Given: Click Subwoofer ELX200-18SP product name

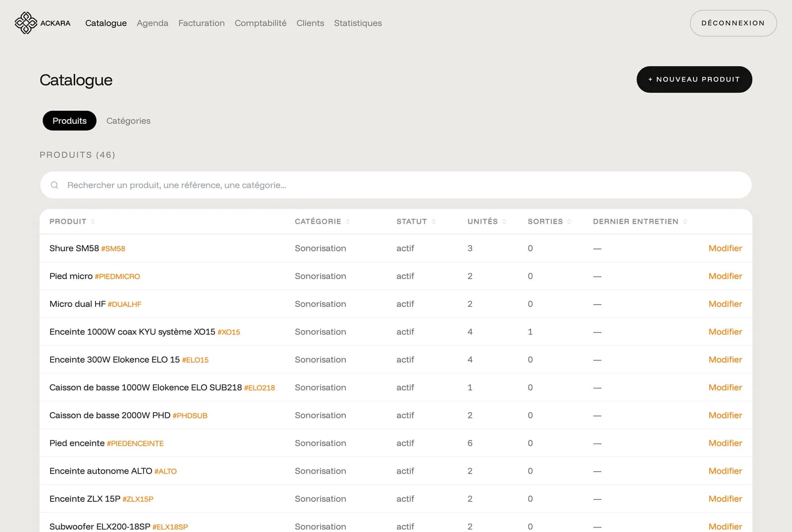Looking at the screenshot, I should point(99,527).
